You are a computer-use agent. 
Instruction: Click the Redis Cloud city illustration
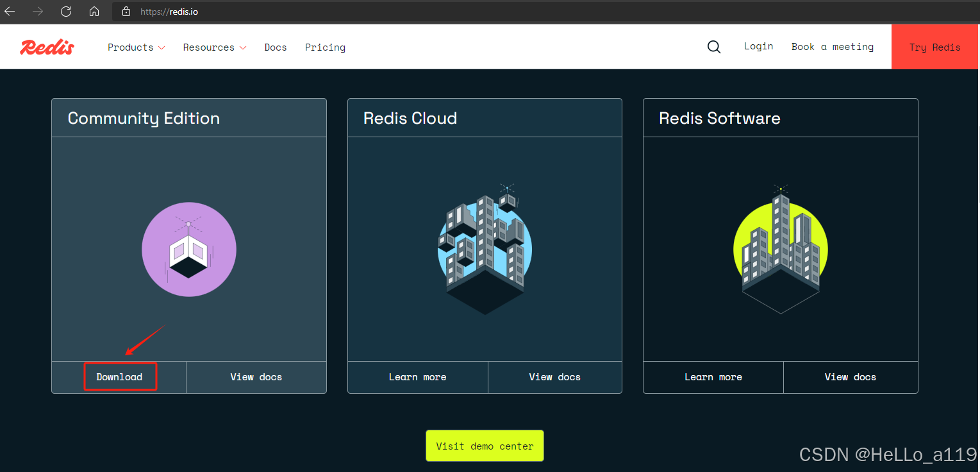[x=485, y=249]
